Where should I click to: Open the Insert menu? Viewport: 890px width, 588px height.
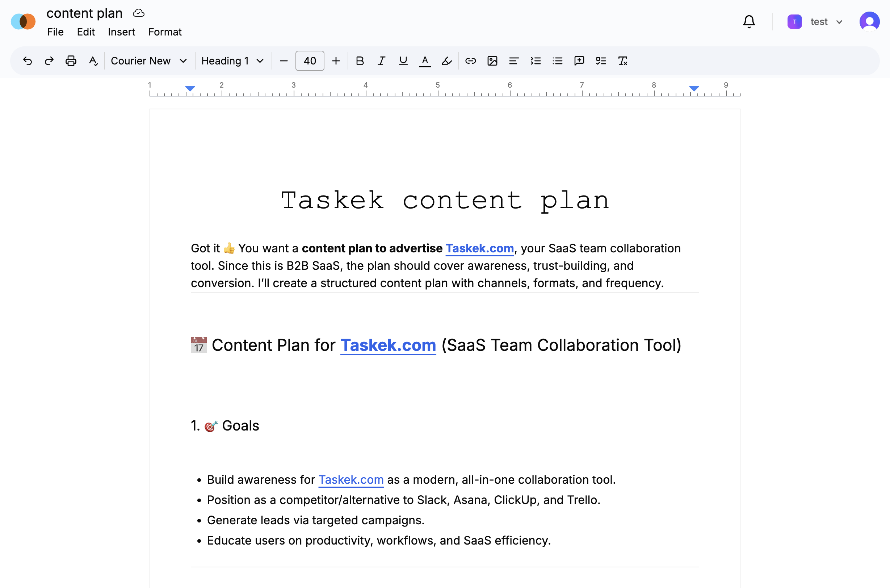pos(121,32)
